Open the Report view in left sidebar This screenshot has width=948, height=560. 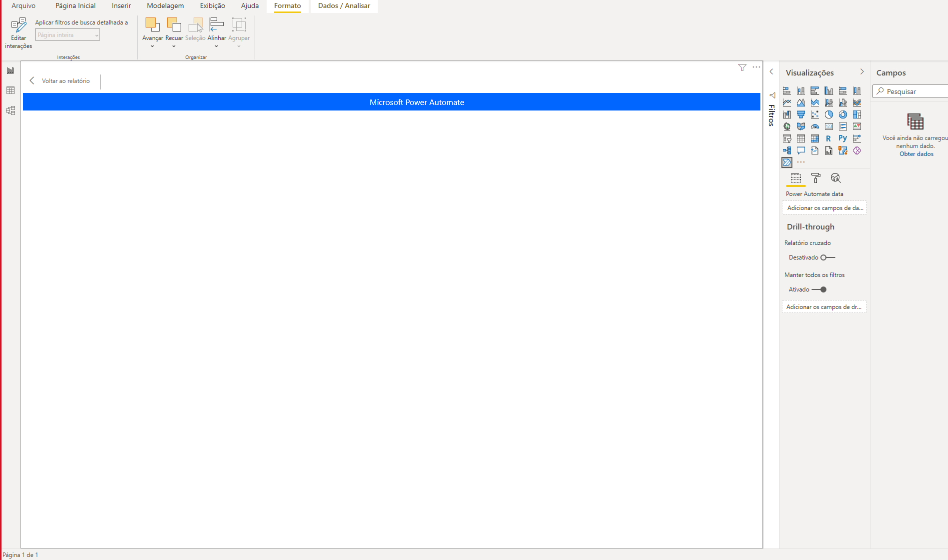[x=11, y=70]
